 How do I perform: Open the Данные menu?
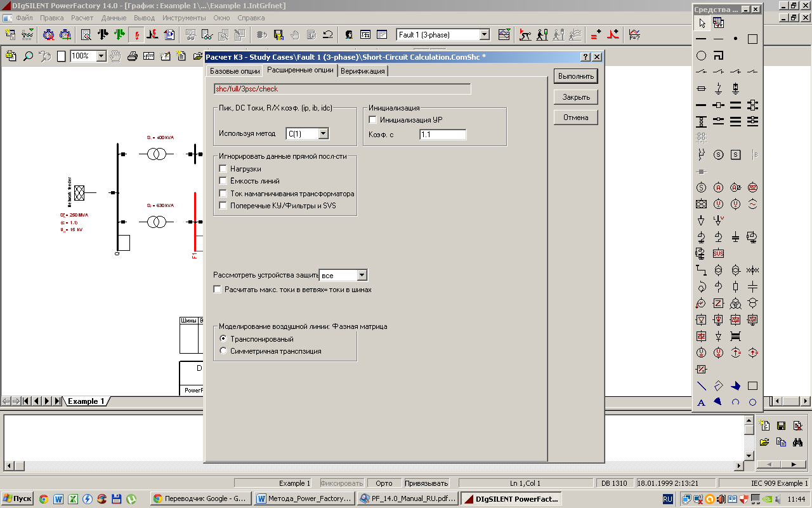(x=114, y=18)
